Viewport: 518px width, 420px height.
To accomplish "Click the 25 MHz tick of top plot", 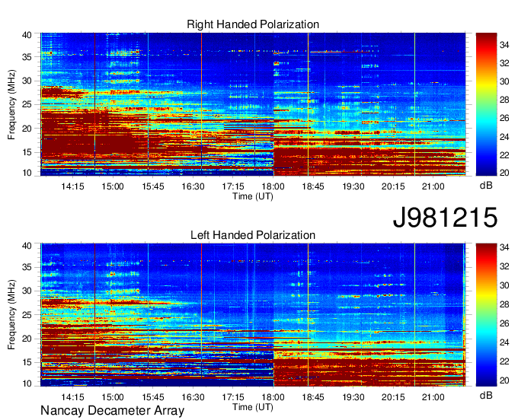I will coord(27,104).
